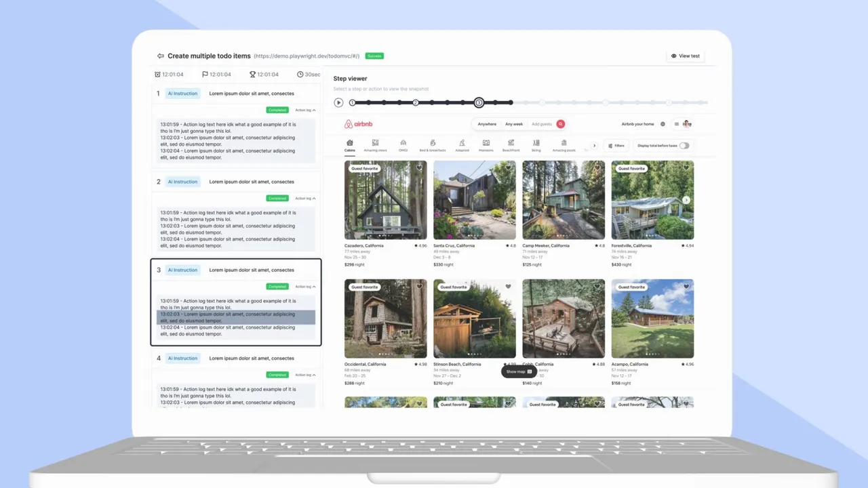Select the Amazing views category

pyautogui.click(x=375, y=146)
